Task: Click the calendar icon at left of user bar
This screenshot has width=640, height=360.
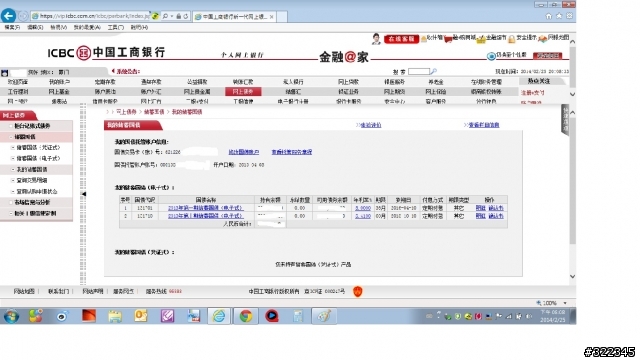Action: 4,73
